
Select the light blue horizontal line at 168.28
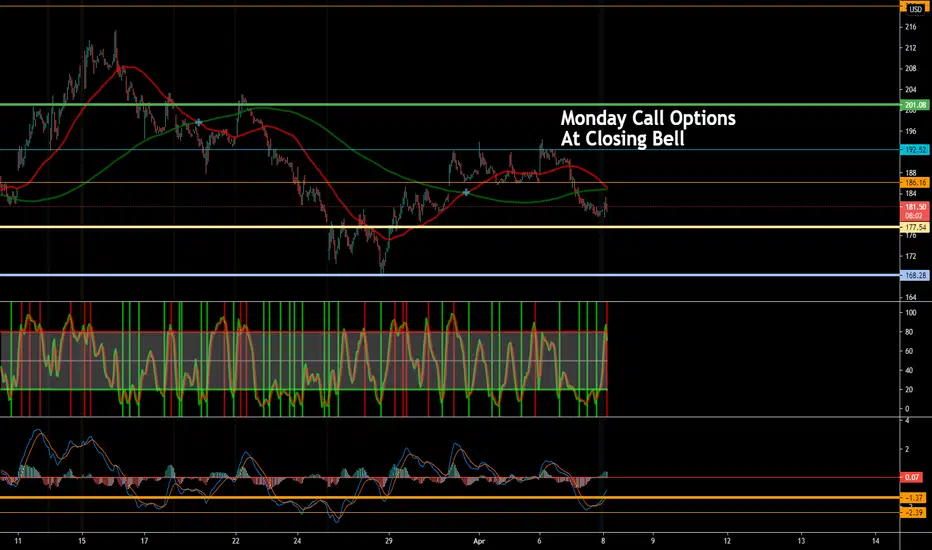450,275
